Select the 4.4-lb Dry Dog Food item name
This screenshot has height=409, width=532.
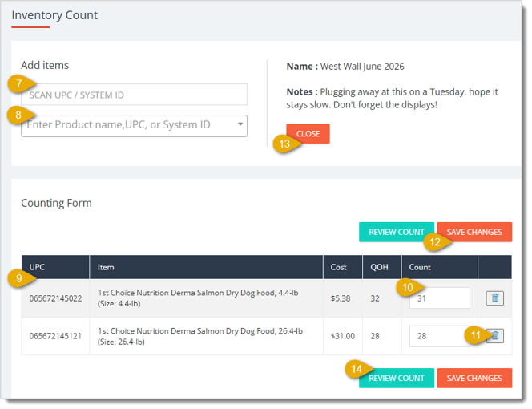click(199, 300)
